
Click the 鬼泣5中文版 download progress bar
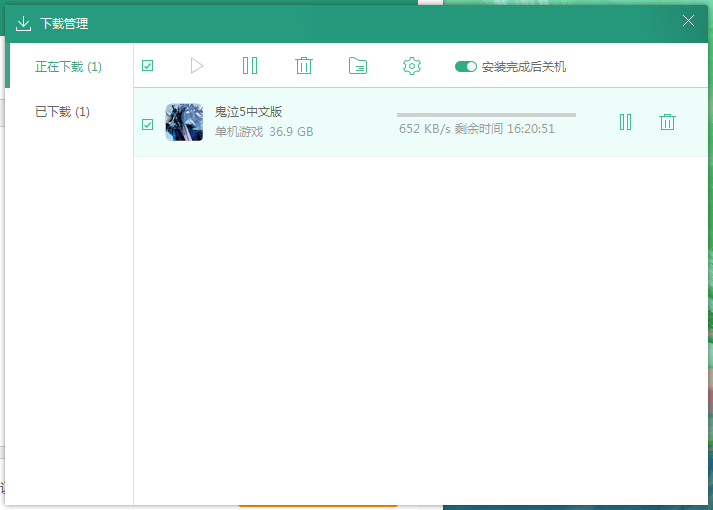coord(486,115)
